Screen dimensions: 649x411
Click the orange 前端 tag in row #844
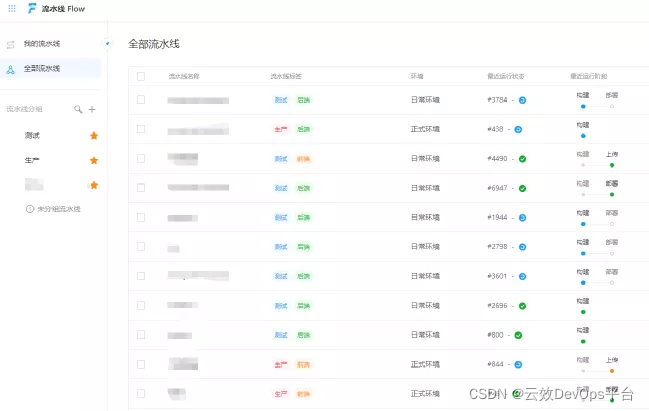pos(303,365)
